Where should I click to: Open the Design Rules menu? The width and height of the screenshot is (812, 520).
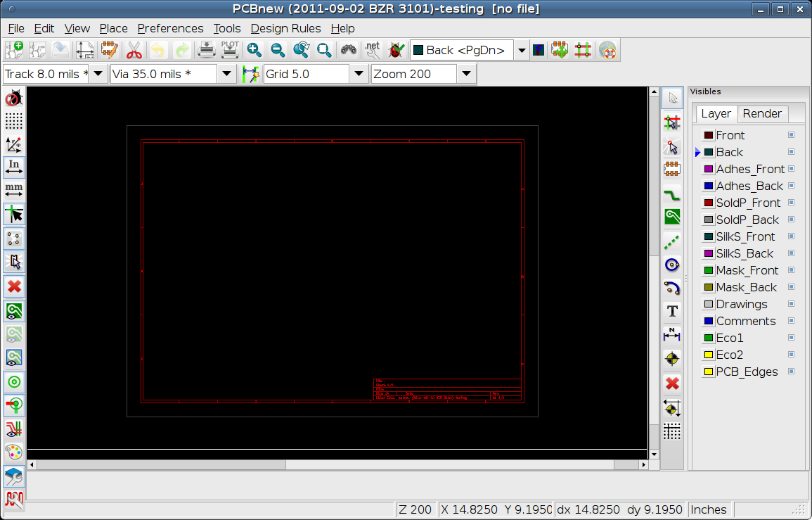[285, 28]
